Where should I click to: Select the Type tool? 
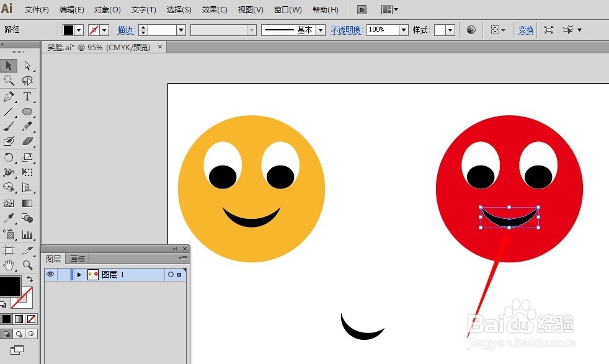pyautogui.click(x=27, y=97)
